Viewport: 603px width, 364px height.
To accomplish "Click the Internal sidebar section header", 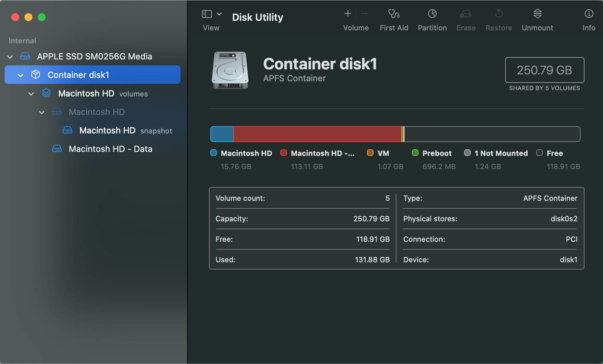I will click(x=22, y=41).
